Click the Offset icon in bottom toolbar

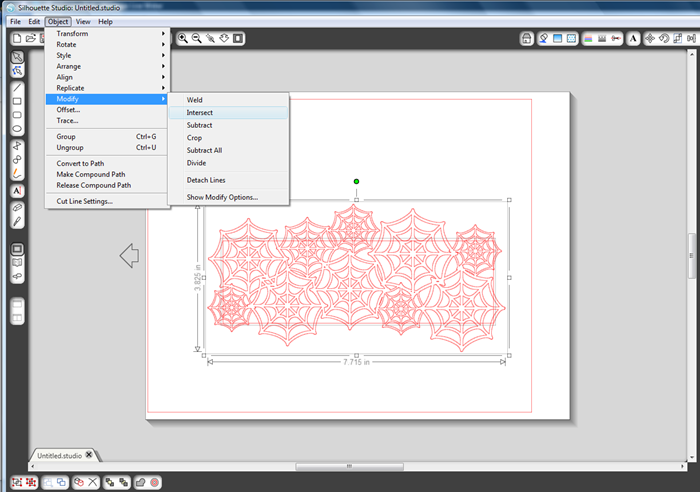154,482
